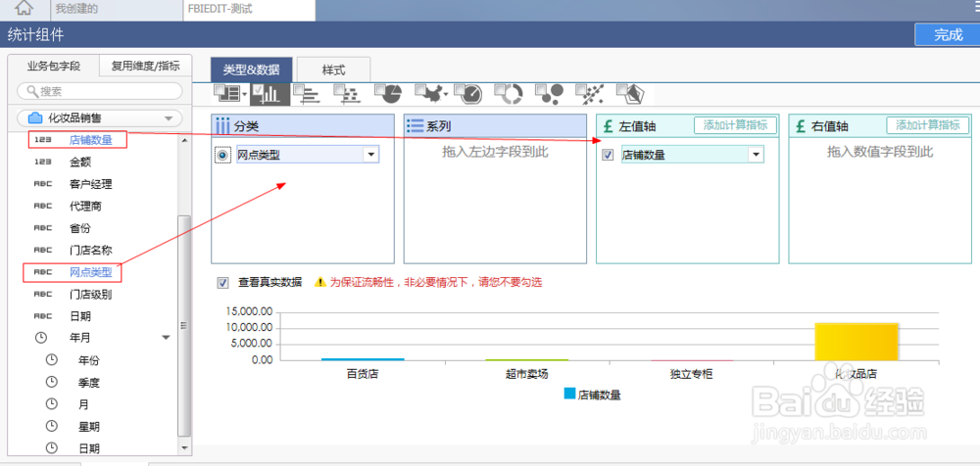Click the yellow warning triangle icon
This screenshot has height=466, width=980.
pyautogui.click(x=320, y=282)
